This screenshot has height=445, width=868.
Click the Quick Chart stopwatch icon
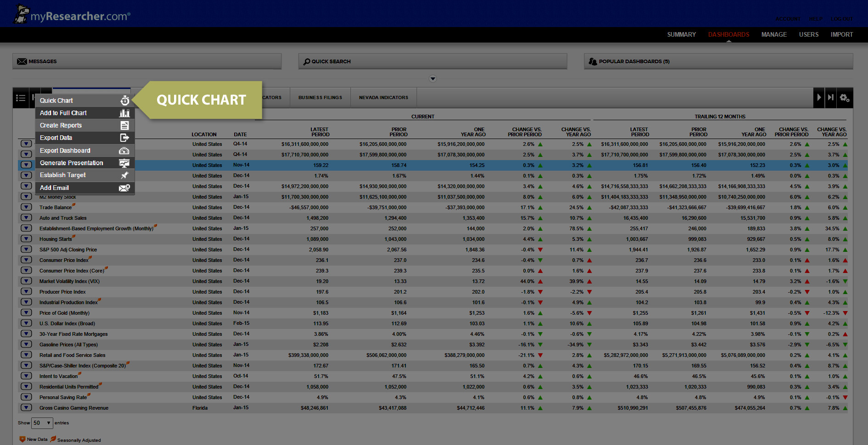tap(124, 100)
